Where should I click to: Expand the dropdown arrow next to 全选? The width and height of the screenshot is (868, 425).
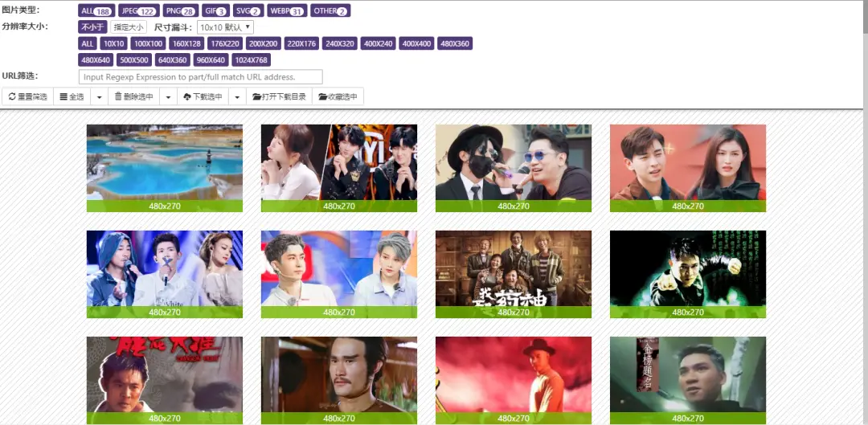pyautogui.click(x=99, y=97)
